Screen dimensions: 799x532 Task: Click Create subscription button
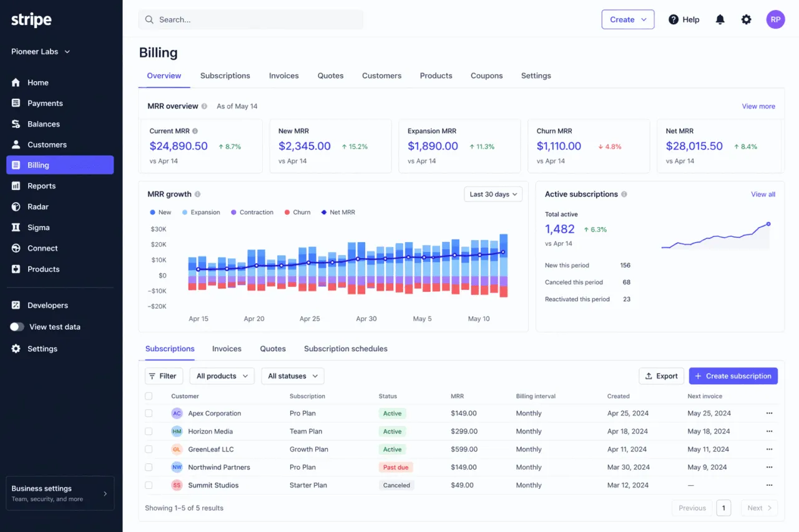[733, 376]
